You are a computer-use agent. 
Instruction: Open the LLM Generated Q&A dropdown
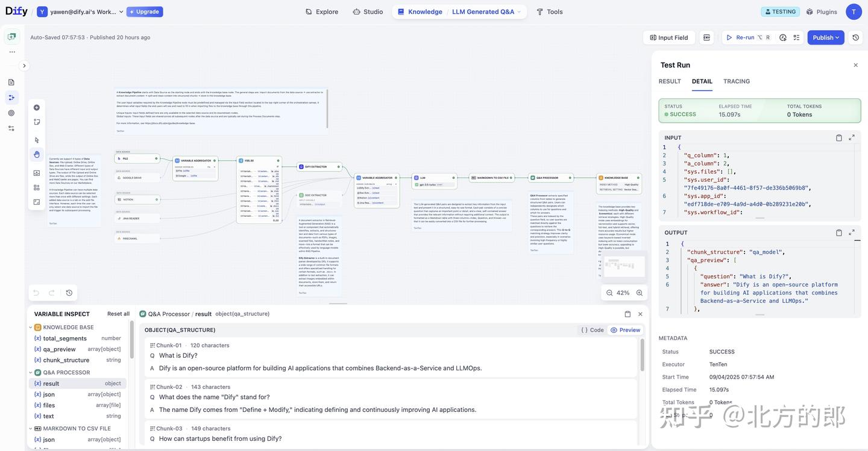[486, 11]
